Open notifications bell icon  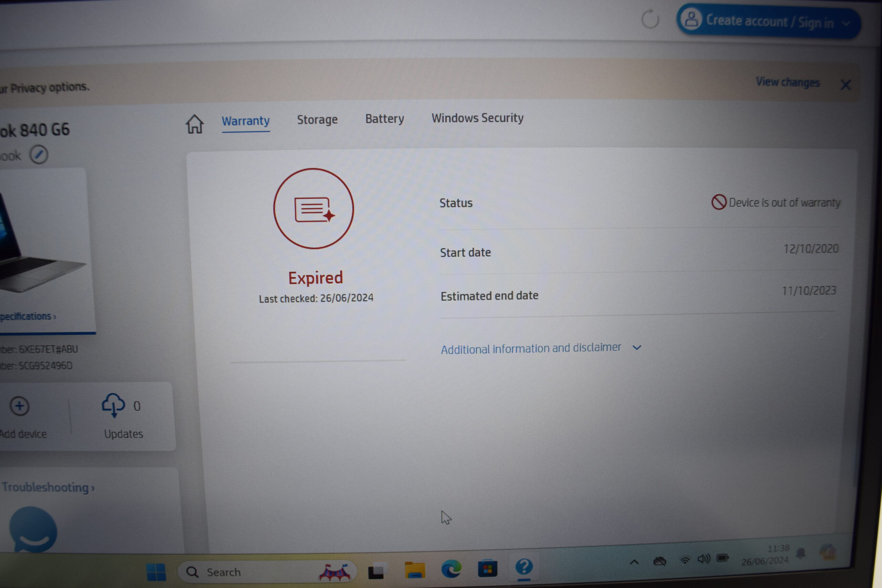pos(801,553)
